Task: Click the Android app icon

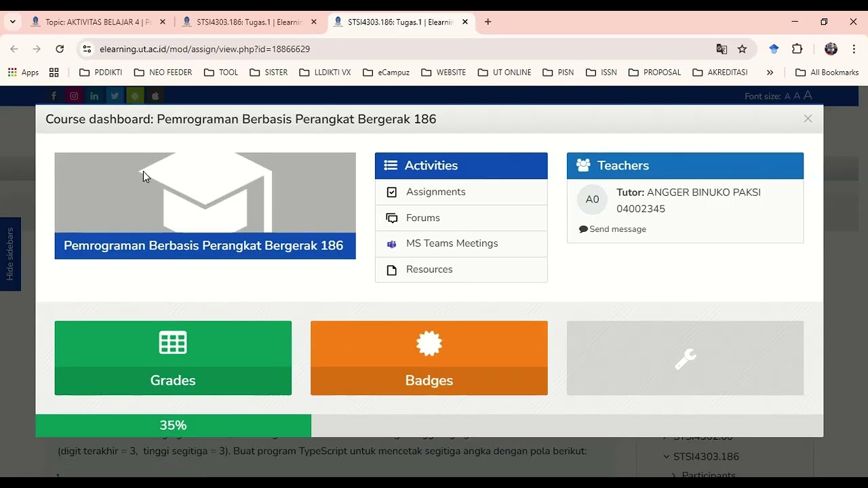Action: tap(135, 96)
